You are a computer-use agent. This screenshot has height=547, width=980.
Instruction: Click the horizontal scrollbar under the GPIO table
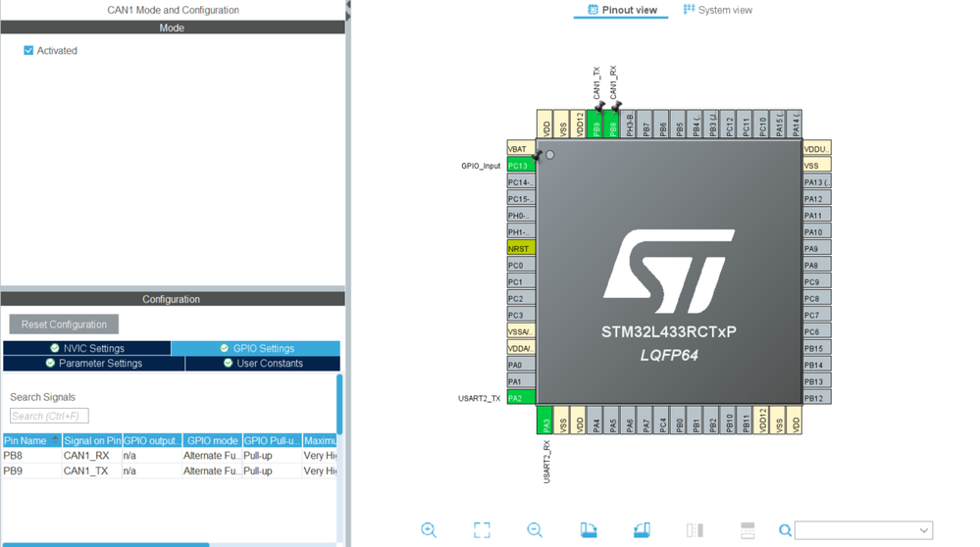tap(106, 545)
